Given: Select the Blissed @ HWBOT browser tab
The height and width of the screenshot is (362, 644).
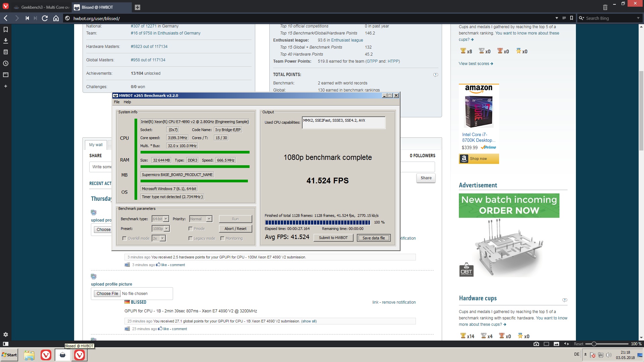Looking at the screenshot, I should point(102,7).
